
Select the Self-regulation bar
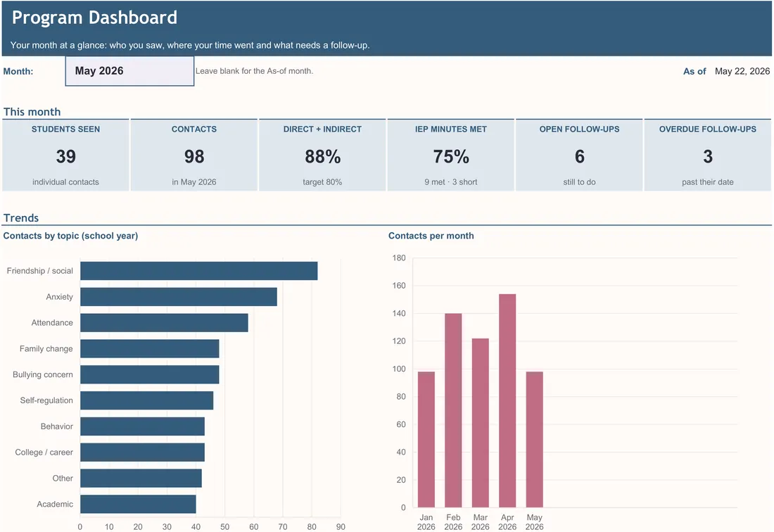click(146, 400)
